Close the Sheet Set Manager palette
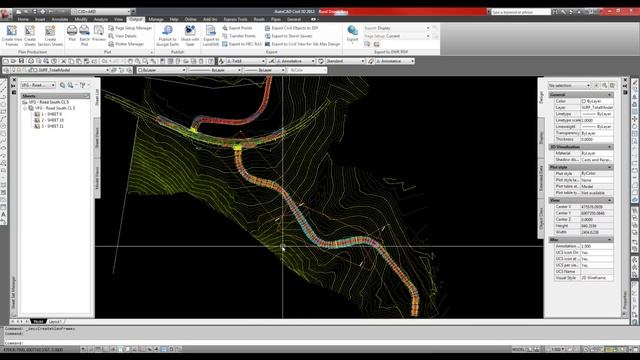The height and width of the screenshot is (360, 640). [x=14, y=80]
